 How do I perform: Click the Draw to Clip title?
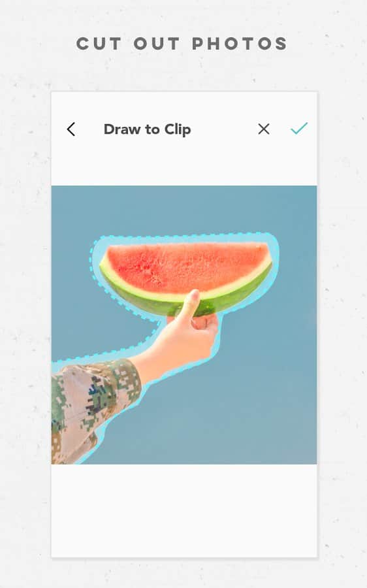148,129
